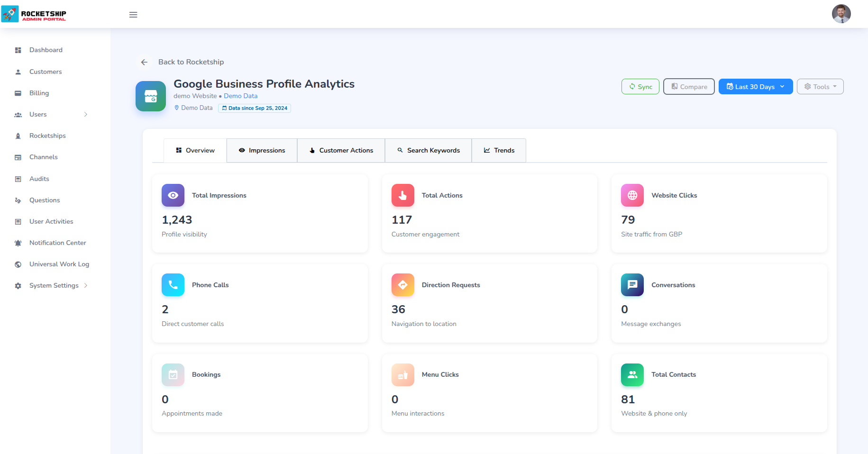Click the Direction Requests arrow icon
The width and height of the screenshot is (868, 454).
coord(403,285)
